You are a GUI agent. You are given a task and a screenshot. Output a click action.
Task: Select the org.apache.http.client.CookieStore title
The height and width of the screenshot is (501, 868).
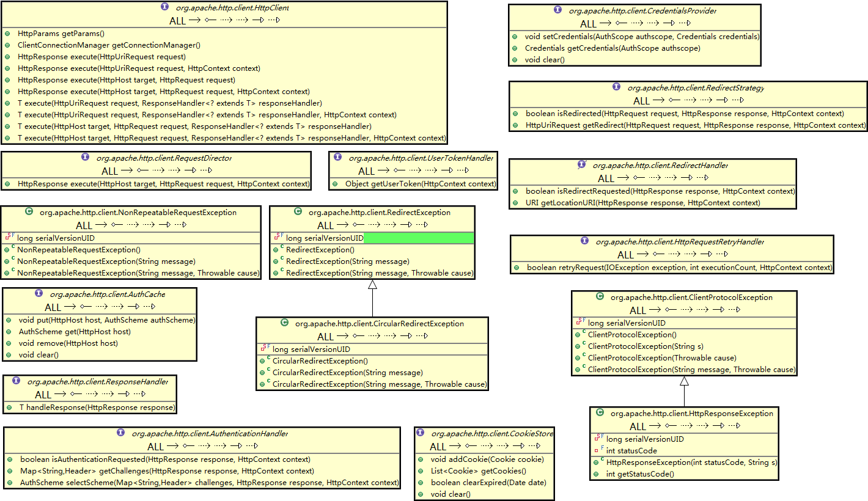492,433
